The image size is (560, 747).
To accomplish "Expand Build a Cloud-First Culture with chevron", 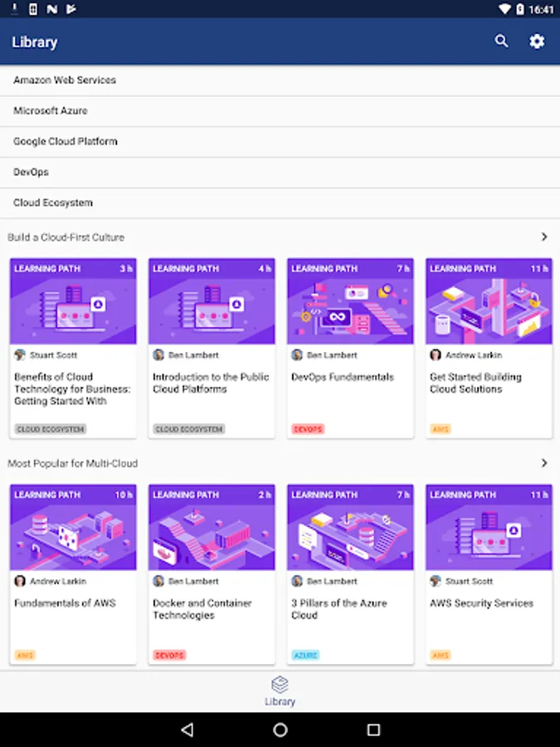I will point(544,237).
